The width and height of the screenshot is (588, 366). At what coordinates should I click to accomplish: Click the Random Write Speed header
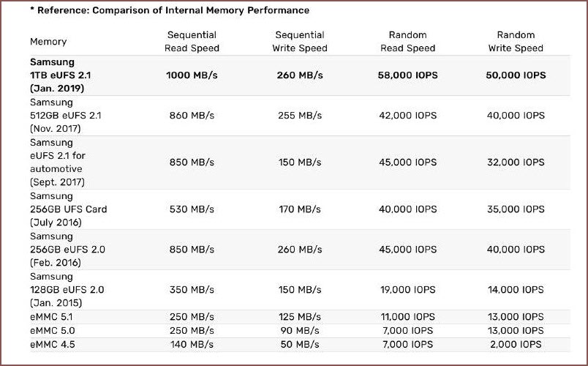tap(516, 42)
